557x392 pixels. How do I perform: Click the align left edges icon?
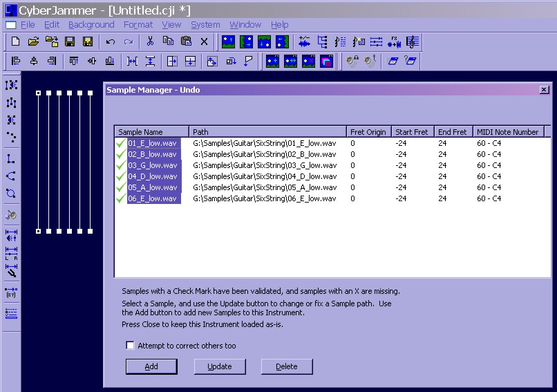(16, 61)
